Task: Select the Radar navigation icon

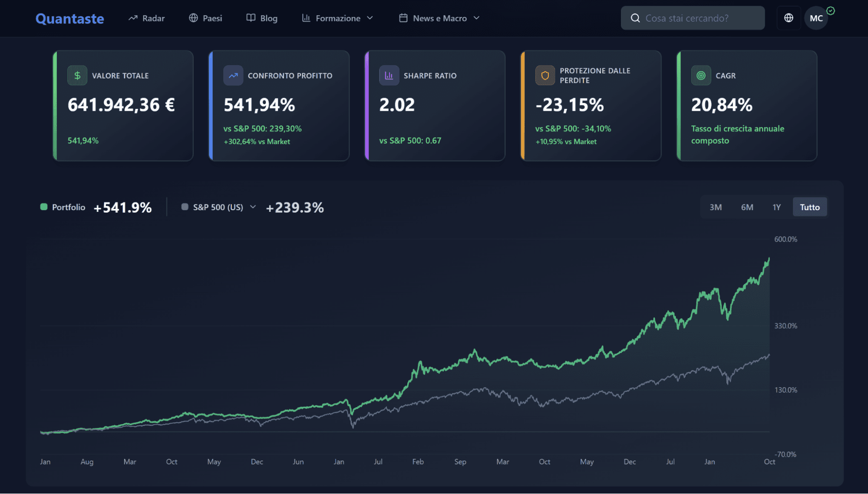Action: click(133, 18)
